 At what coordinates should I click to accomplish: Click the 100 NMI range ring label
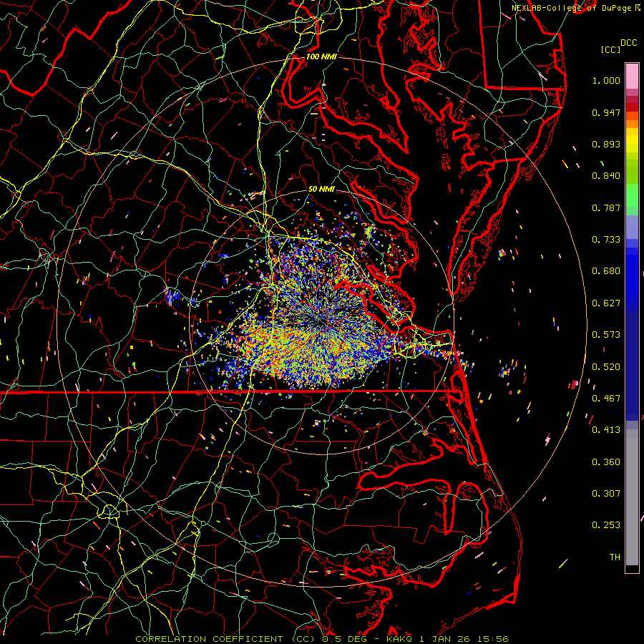[321, 57]
